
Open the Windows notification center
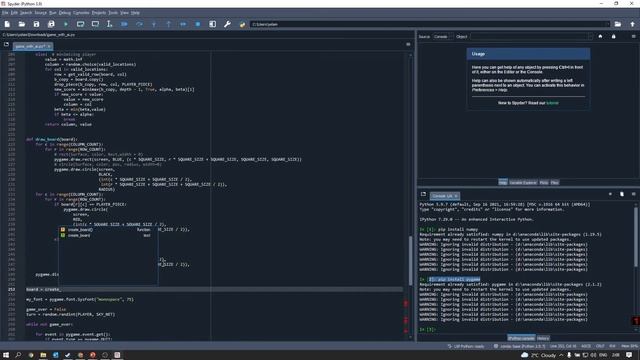point(629,355)
